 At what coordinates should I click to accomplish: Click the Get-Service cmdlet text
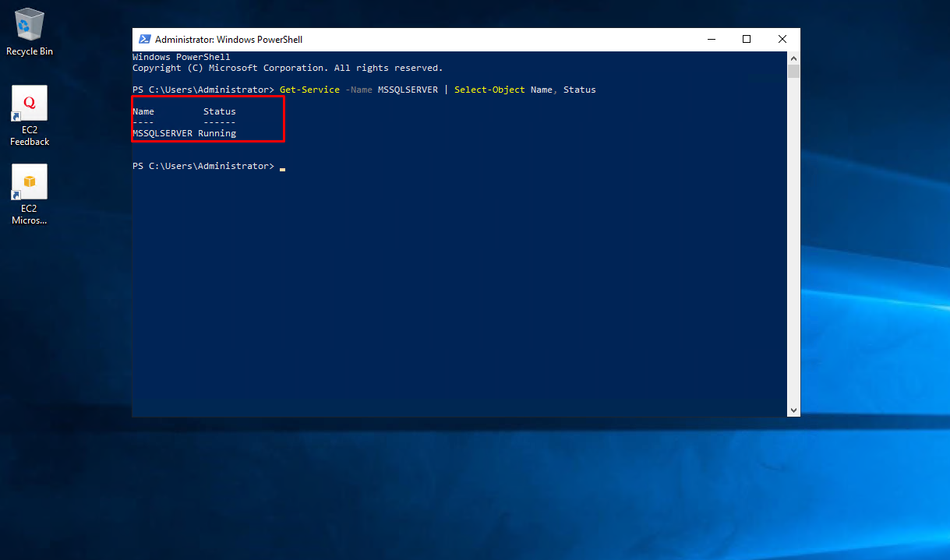(309, 90)
